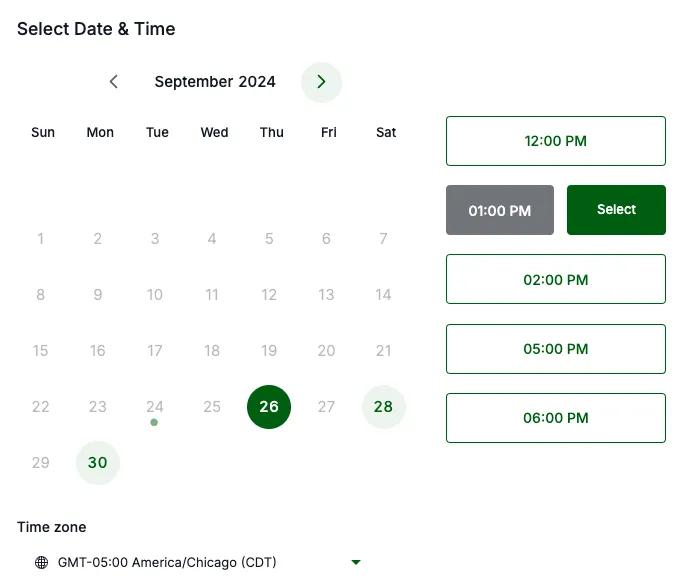Click September 29 on the calendar
Image resolution: width=684 pixels, height=588 pixels.
tap(41, 463)
